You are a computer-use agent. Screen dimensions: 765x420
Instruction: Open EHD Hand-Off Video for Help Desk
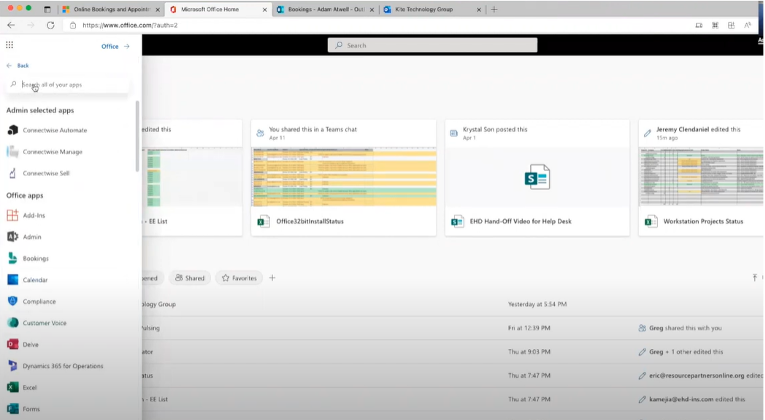point(537,178)
